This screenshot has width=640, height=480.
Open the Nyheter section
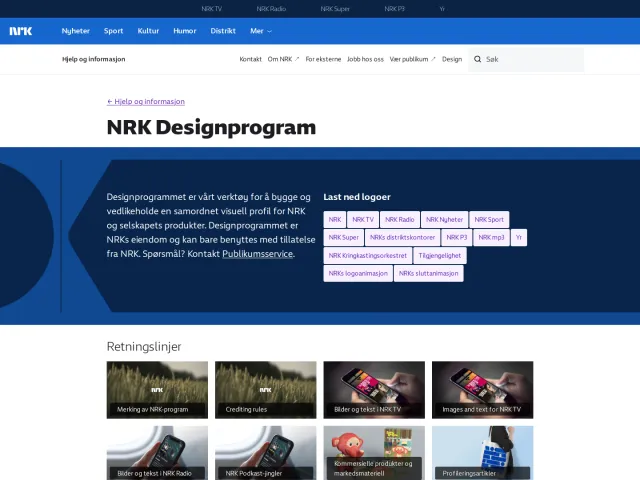[x=76, y=31]
